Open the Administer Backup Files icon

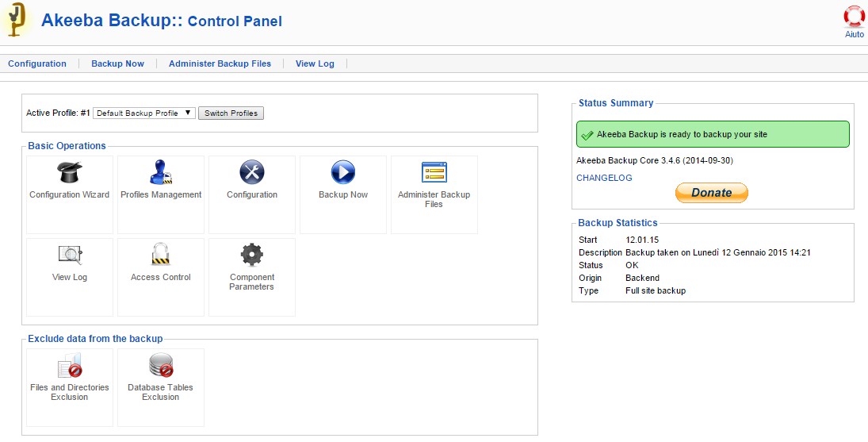tap(434, 172)
